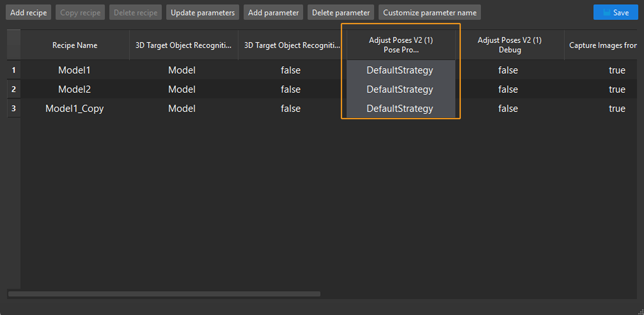Open DefaultStrategy dropdown for Model2
This screenshot has height=315, width=644.
click(400, 89)
